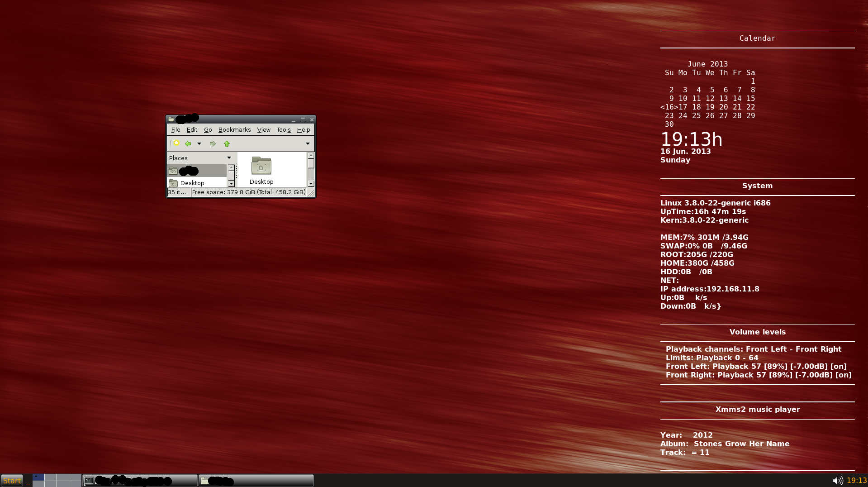Switch to the first workspace in pager

pos(38,477)
